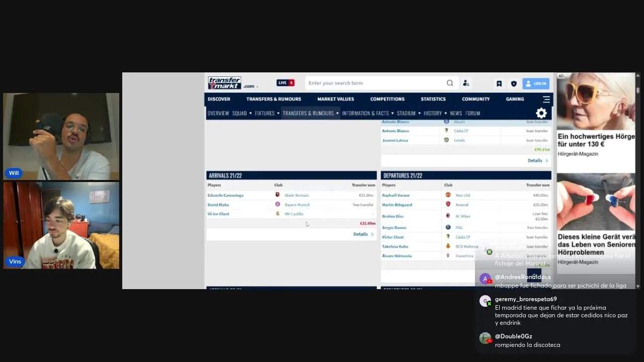The height and width of the screenshot is (362, 644).
Task: Expand the STADIUM submenu arrow
Action: tap(419, 113)
